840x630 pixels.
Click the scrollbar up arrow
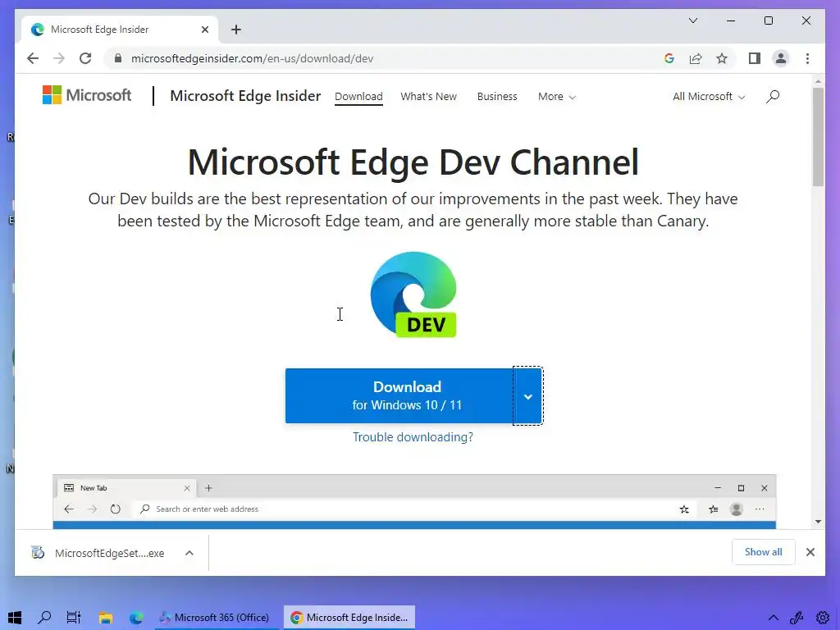(x=818, y=81)
